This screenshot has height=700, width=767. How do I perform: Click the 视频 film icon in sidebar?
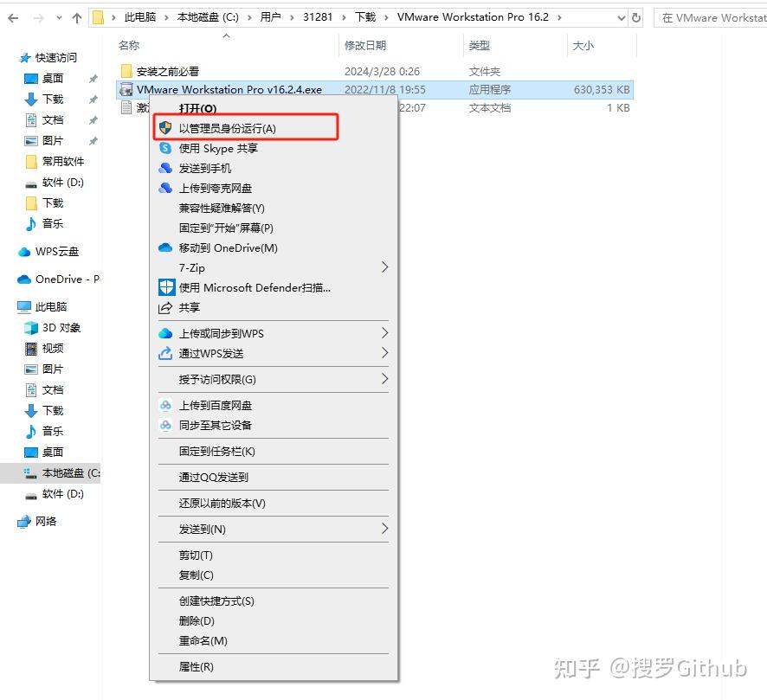coord(31,349)
